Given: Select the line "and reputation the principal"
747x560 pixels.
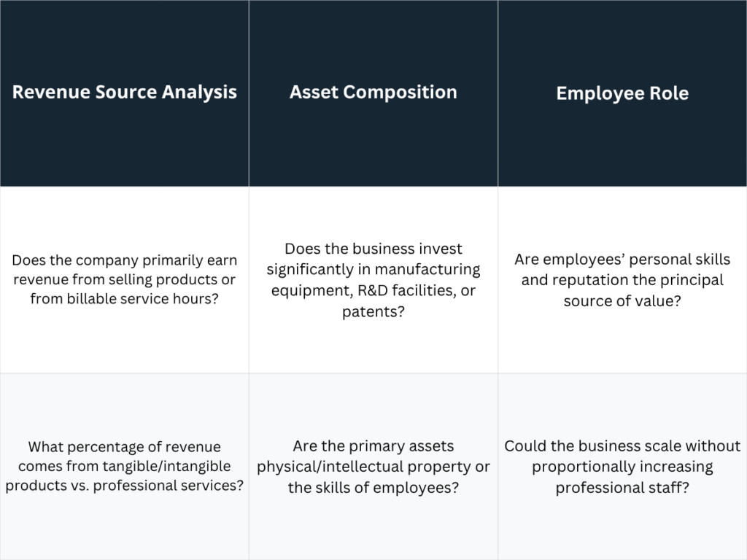Looking at the screenshot, I should (622, 280).
